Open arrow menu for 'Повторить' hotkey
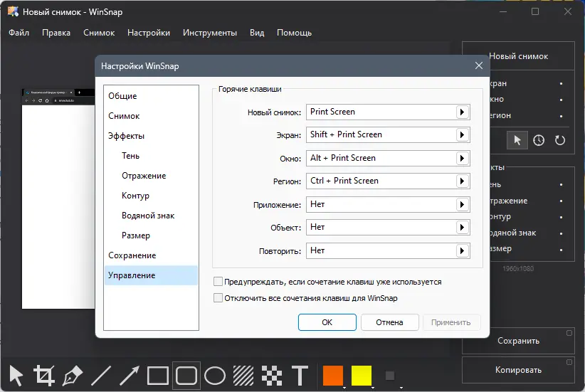Viewport: 585px width, 392px height. pos(462,250)
